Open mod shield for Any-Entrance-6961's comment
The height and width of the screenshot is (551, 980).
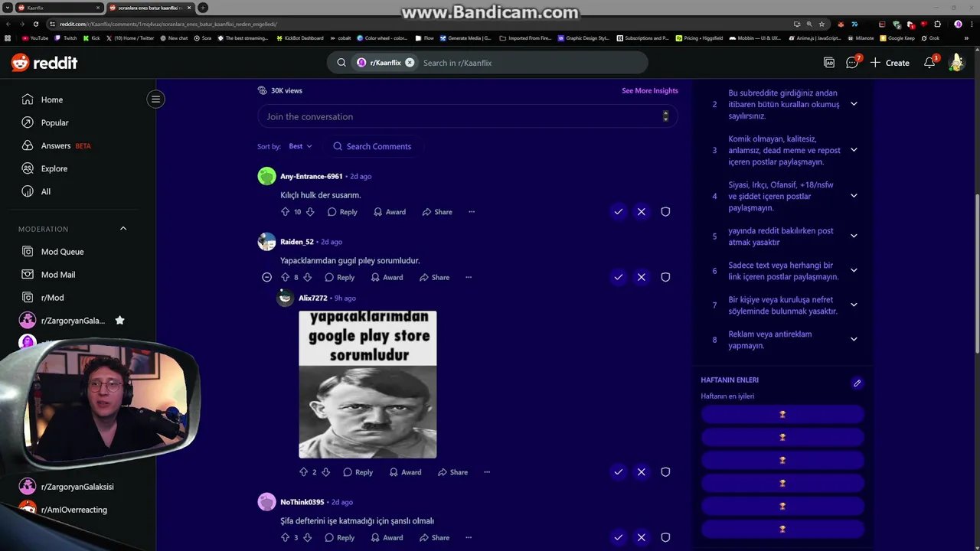coord(665,212)
